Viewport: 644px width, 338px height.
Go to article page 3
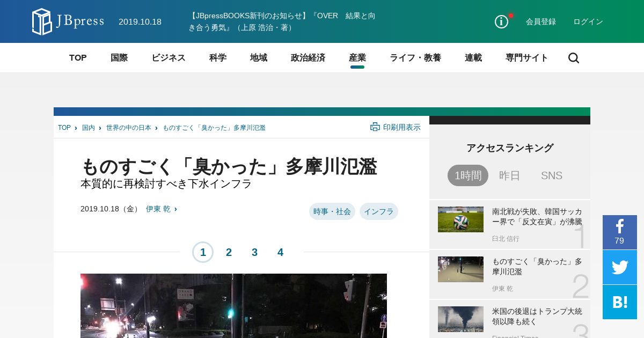pos(254,252)
